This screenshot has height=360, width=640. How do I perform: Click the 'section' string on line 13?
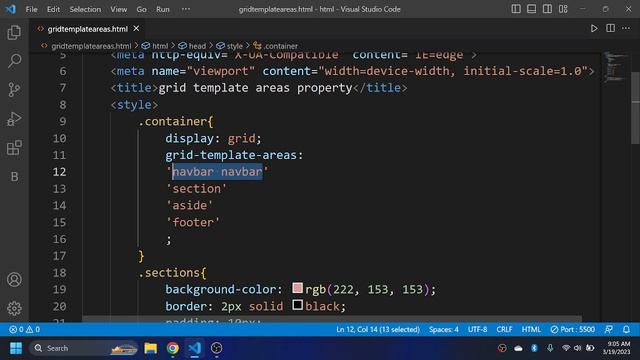point(196,189)
